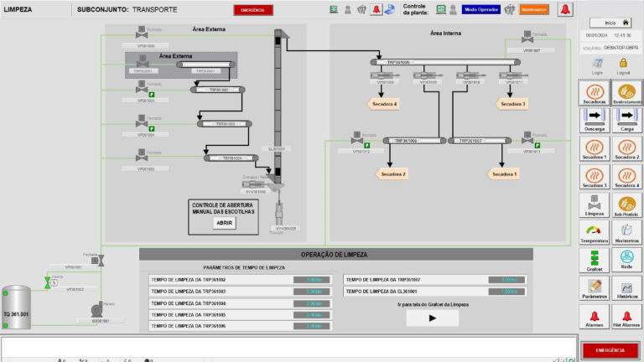Edit the TRP361005 cleaning time value

pos(311,315)
